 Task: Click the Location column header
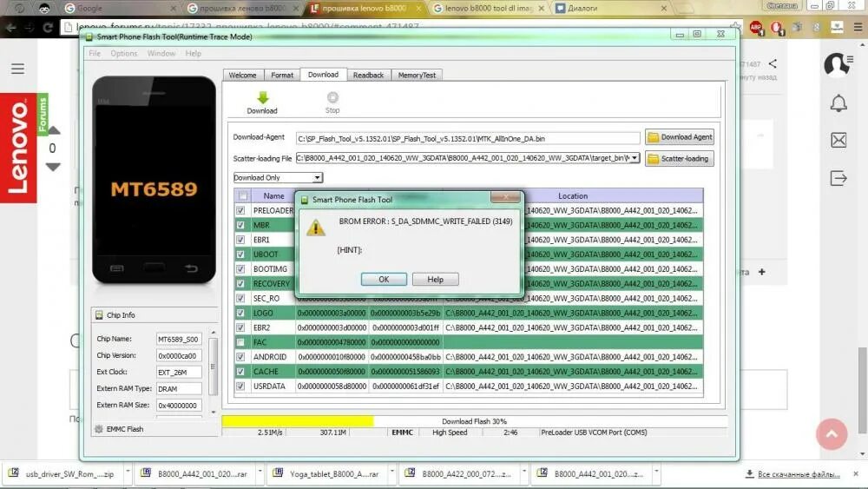point(572,196)
